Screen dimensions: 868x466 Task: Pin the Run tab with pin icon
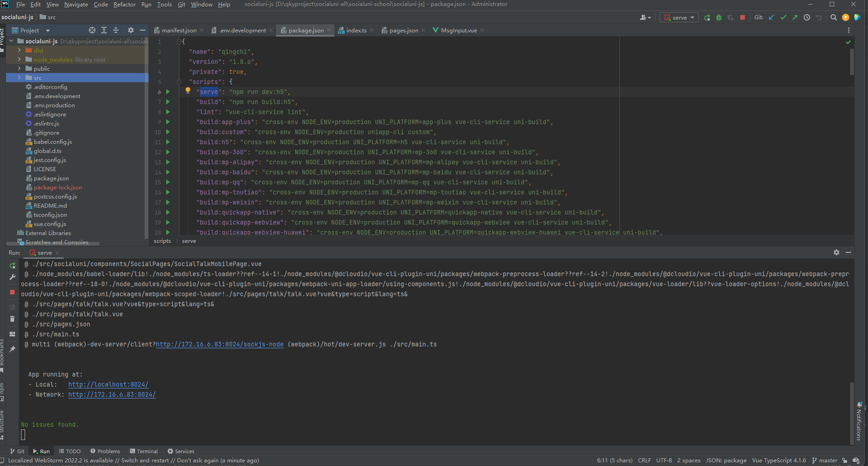[12, 349]
